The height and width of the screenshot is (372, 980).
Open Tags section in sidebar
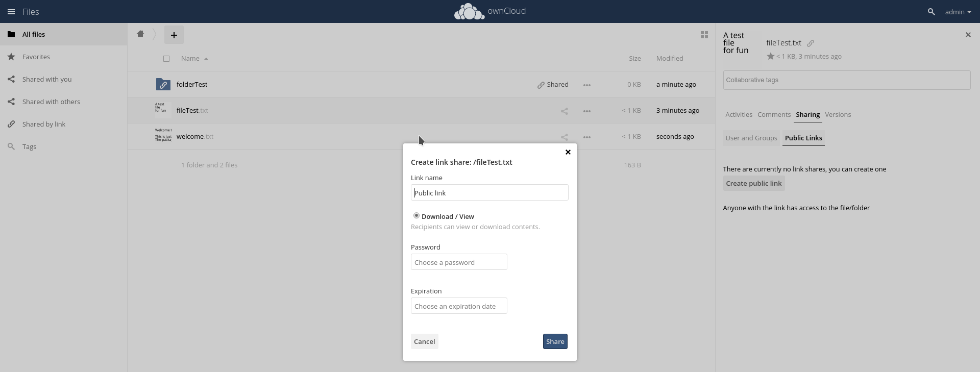point(63,146)
